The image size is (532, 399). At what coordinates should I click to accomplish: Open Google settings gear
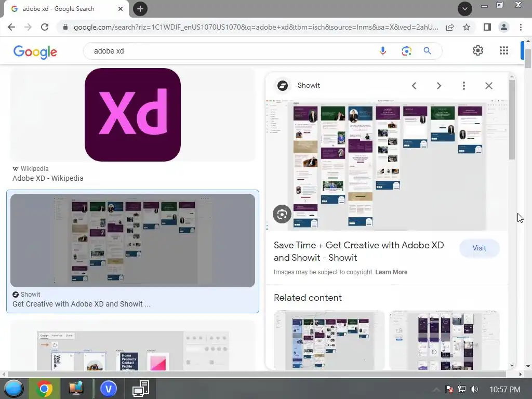click(478, 50)
